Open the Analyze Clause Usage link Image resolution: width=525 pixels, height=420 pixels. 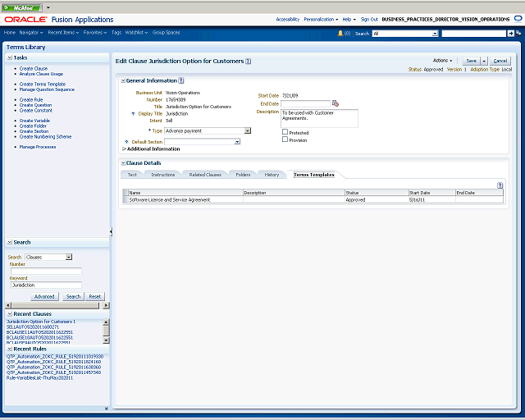tap(41, 74)
